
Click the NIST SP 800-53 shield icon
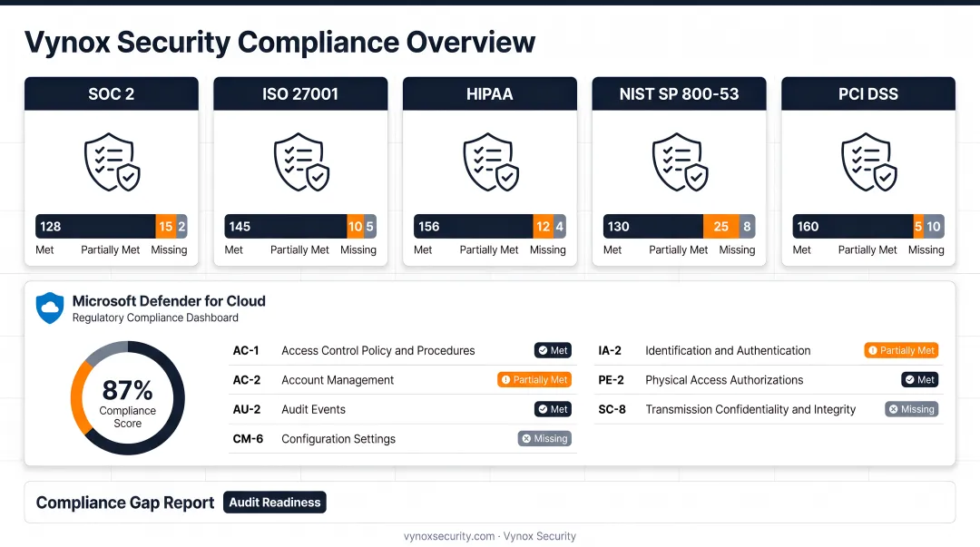(x=681, y=161)
